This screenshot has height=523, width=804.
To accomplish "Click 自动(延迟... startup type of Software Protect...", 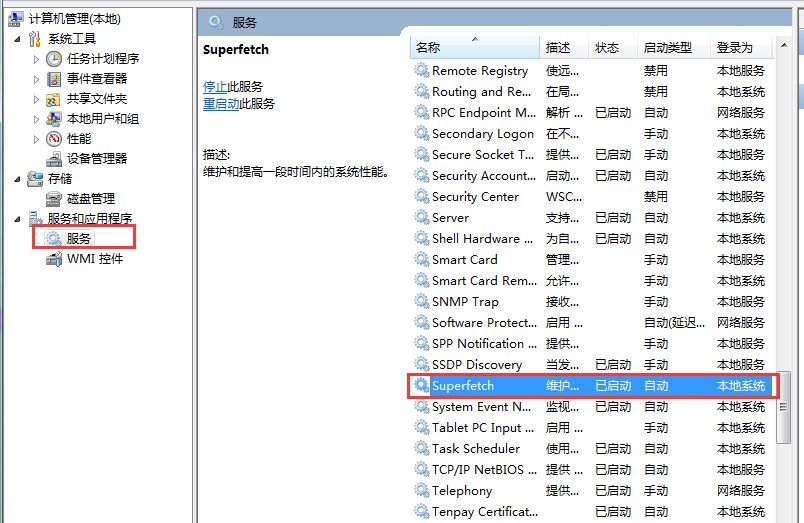I will coord(674,323).
